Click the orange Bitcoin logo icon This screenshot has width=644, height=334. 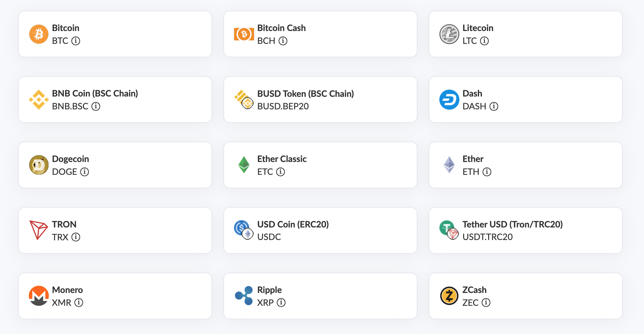(39, 34)
